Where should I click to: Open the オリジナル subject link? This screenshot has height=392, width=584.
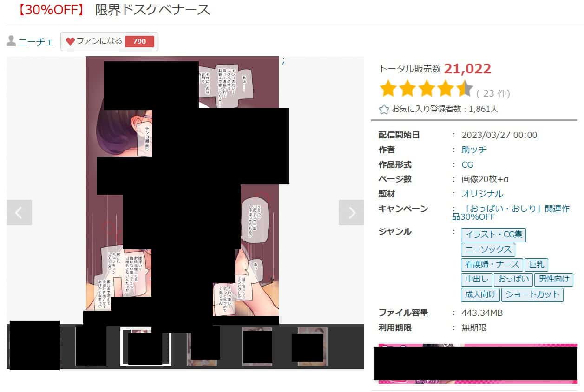pos(482,194)
